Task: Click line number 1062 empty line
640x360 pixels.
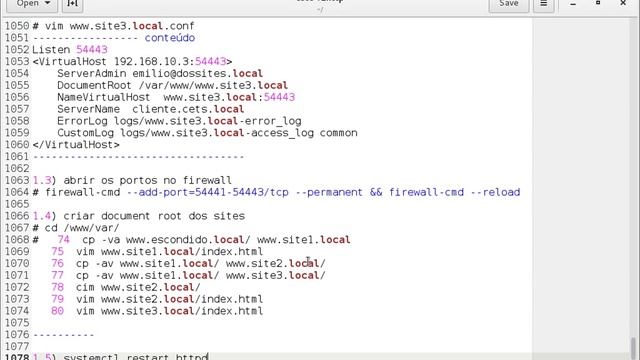Action: tap(17, 168)
